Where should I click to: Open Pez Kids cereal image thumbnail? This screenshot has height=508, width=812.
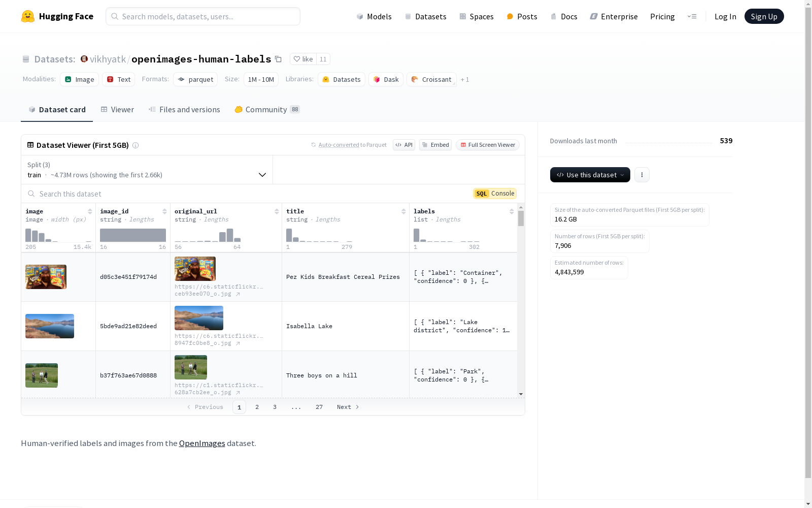(x=46, y=277)
